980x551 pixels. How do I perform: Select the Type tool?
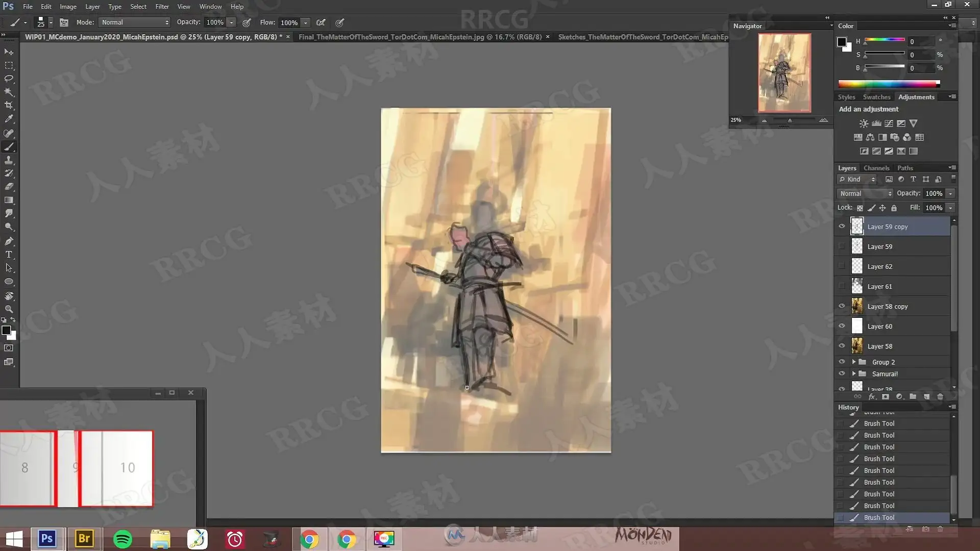[9, 255]
